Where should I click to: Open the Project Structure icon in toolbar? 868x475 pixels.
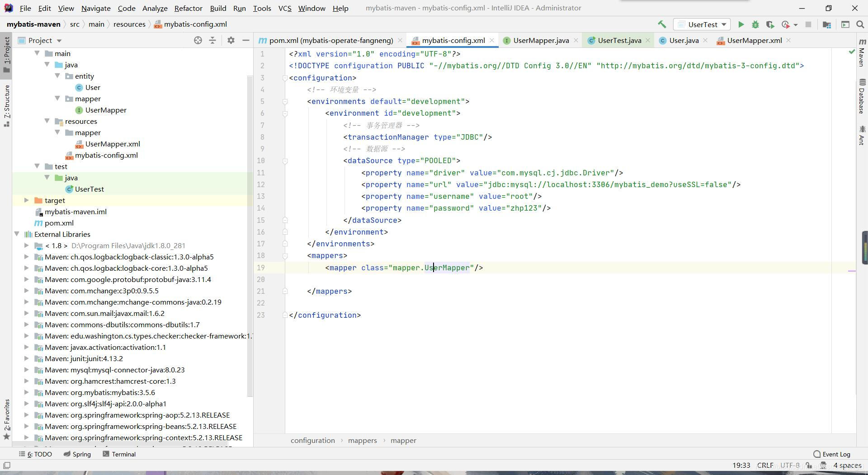click(826, 24)
